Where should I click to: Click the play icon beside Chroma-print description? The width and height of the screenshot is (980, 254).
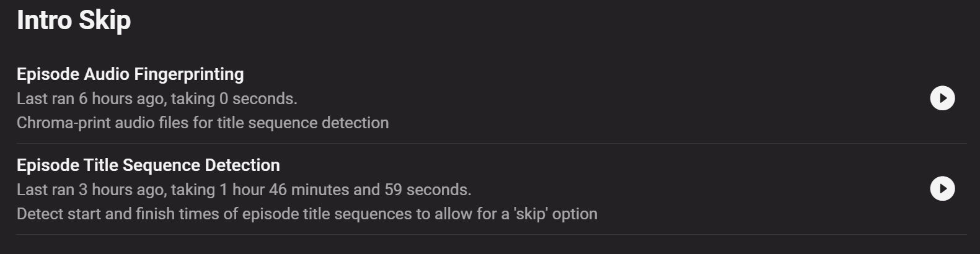tap(942, 98)
